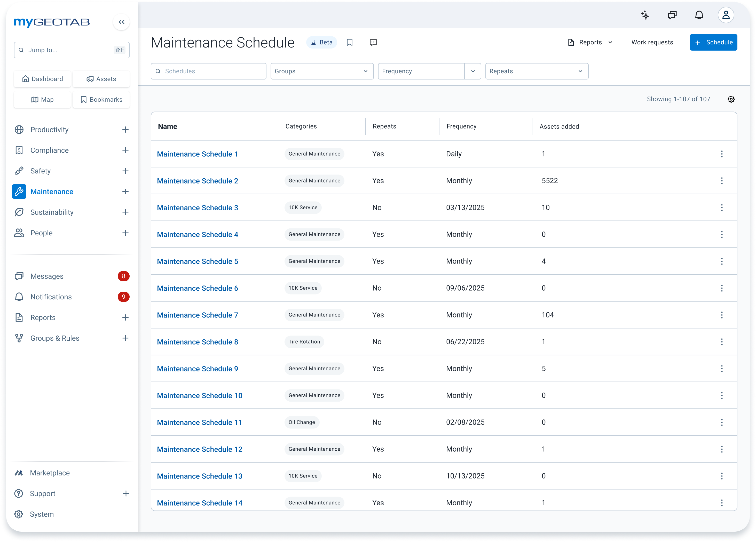Collapse the sidebar with double-chevron icon
The image size is (756, 542).
[121, 22]
